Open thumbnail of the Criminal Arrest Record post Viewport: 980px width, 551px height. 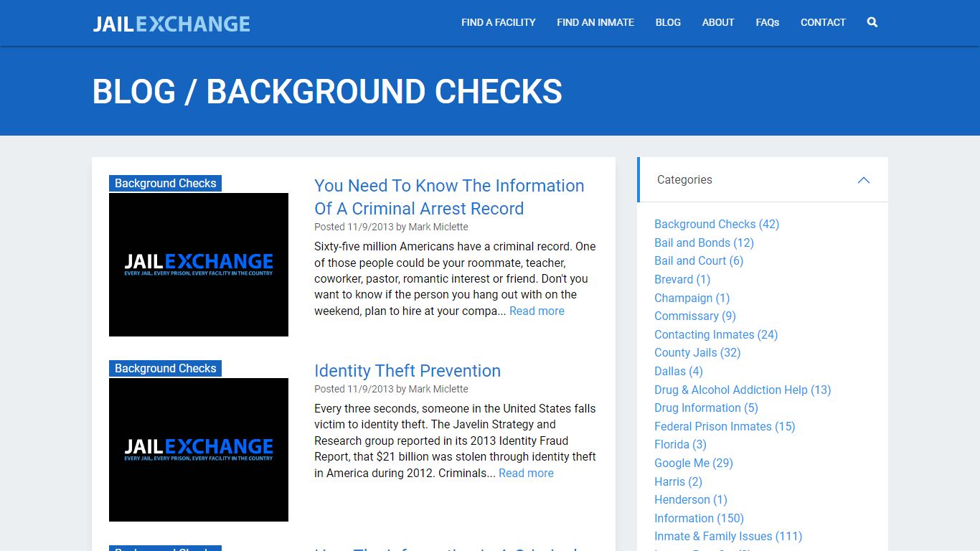point(199,265)
